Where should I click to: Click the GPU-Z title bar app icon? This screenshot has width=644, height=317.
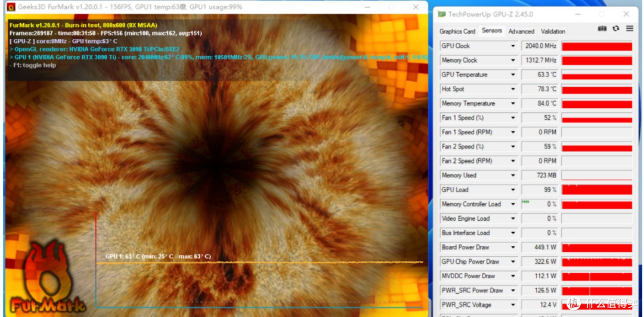(x=442, y=14)
